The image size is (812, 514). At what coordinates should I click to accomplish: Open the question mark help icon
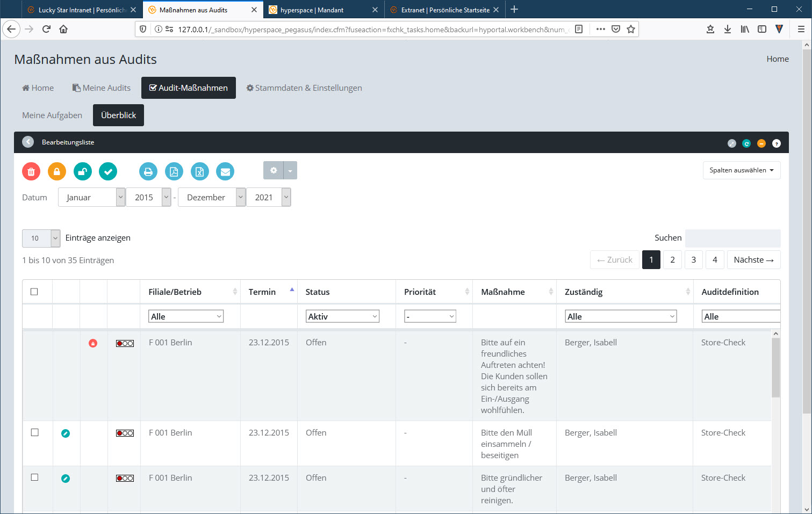[776, 143]
